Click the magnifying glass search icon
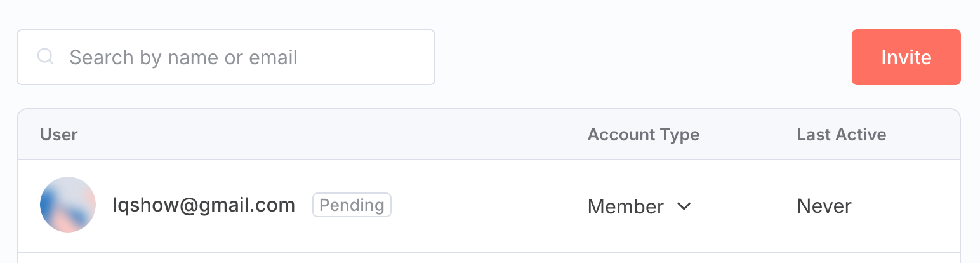Viewport: 980px width, 263px height. (45, 57)
